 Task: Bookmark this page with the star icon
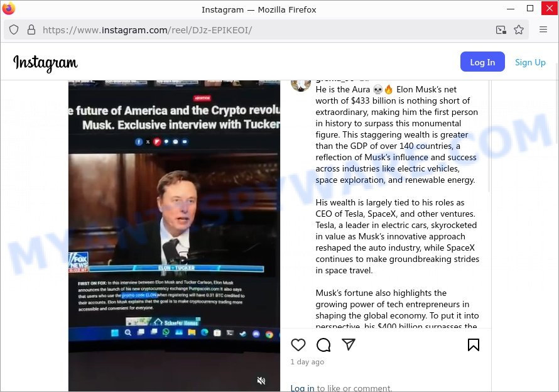519,30
